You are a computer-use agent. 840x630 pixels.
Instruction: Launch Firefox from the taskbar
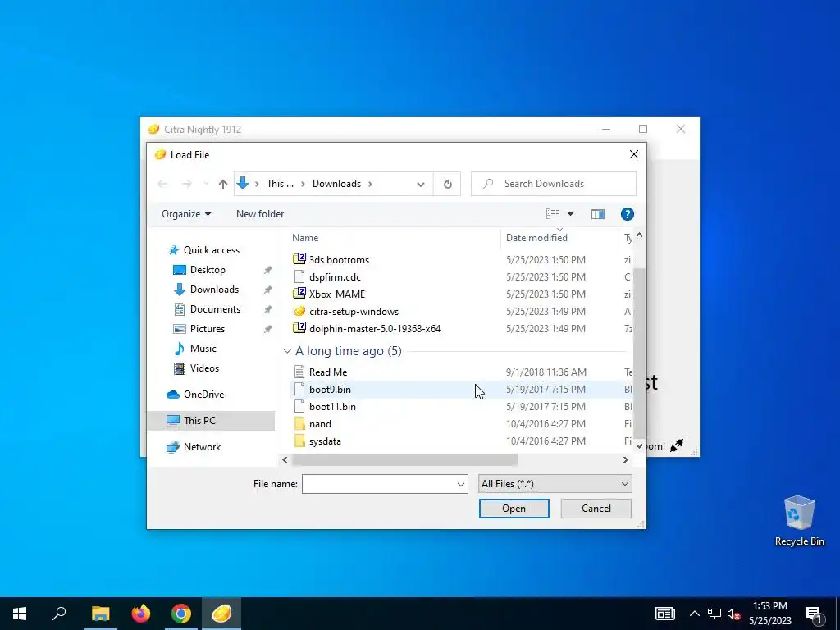[x=141, y=614]
